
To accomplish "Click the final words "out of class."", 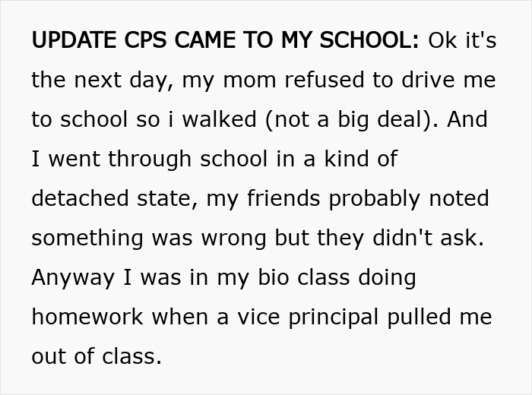I will [x=97, y=356].
